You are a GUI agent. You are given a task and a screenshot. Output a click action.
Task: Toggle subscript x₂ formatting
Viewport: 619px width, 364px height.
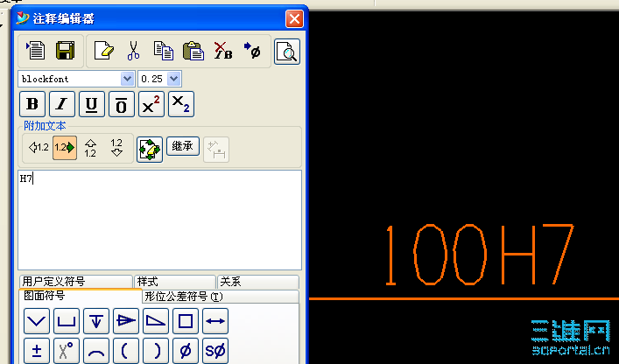point(181,104)
